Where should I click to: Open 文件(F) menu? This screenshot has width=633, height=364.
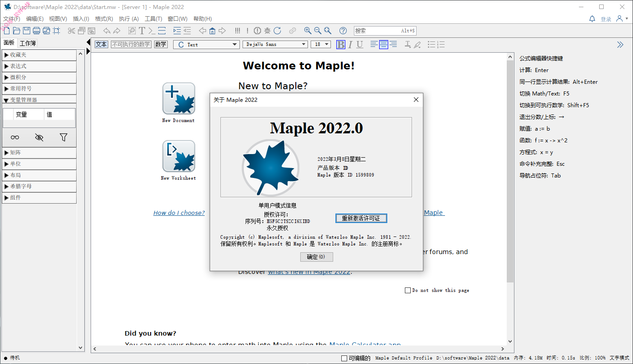pyautogui.click(x=12, y=19)
